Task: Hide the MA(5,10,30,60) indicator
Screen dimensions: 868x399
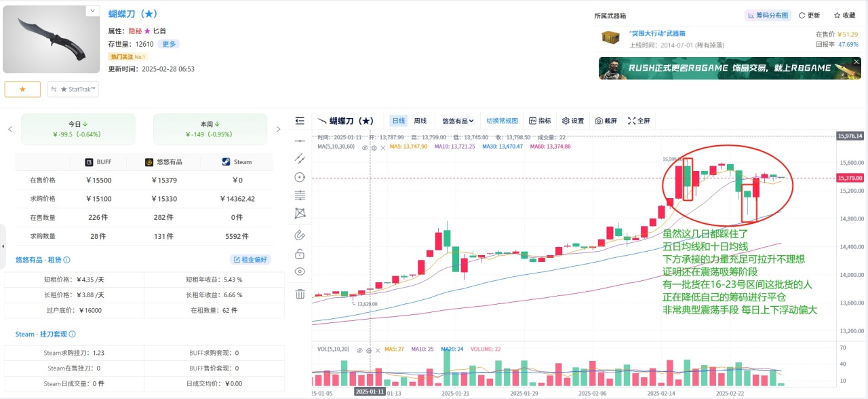Action: coord(364,147)
